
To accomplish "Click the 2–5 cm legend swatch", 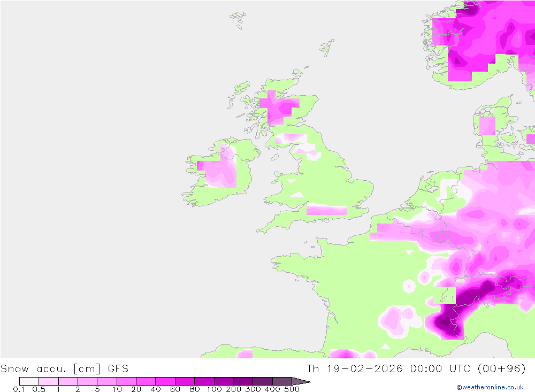I will tap(88, 381).
